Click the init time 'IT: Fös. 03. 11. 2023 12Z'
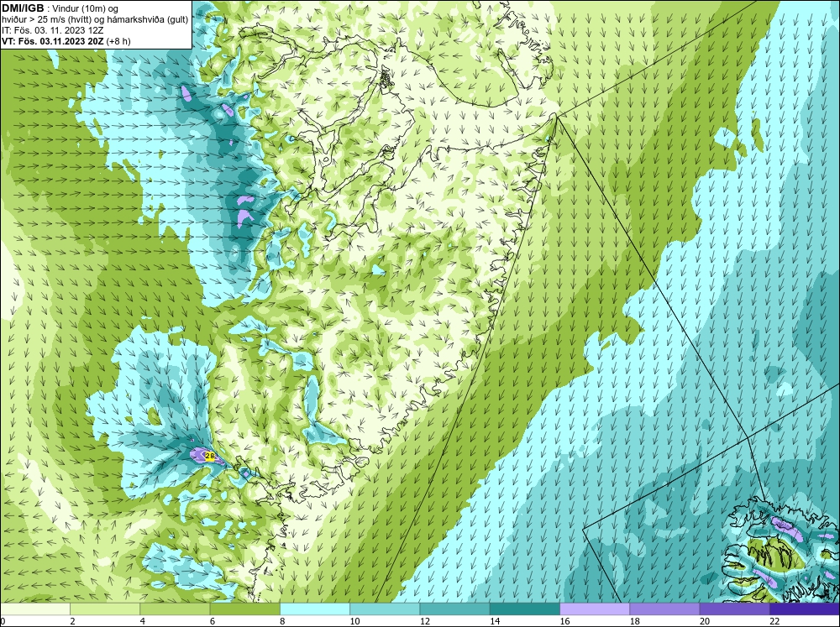This screenshot has height=627, width=840. (52, 30)
